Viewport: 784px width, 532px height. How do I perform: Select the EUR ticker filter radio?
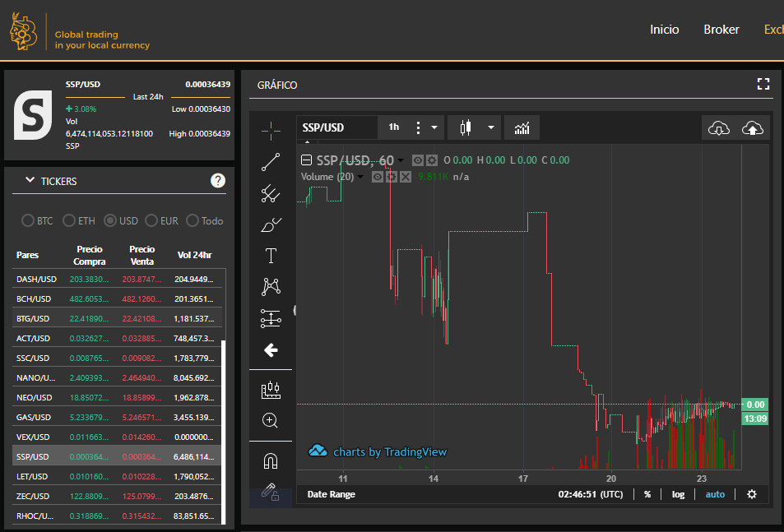[x=151, y=220]
